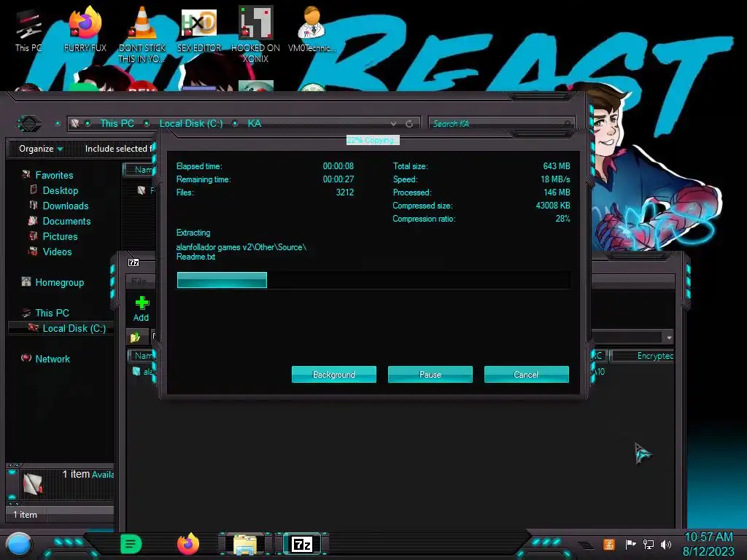Click 7-Zip folder up icon

coord(135,337)
